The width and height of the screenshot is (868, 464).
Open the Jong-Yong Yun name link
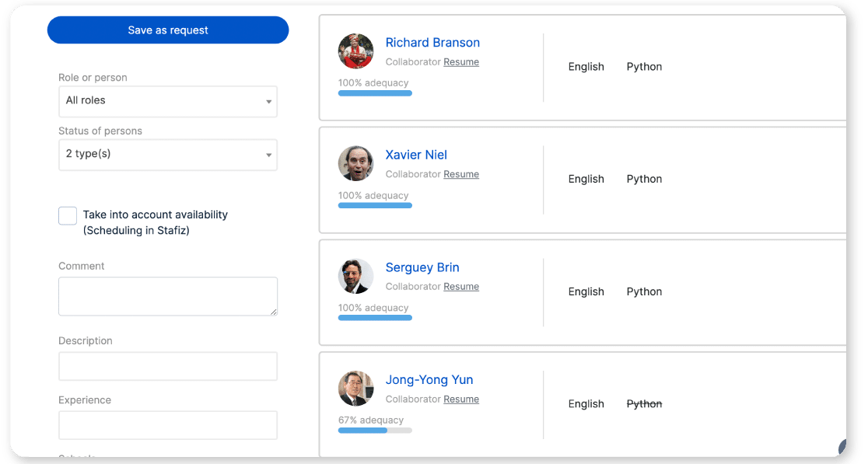point(429,380)
